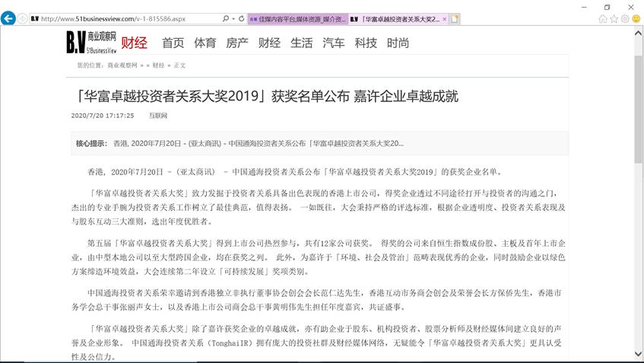Open the 生活 navigation menu item
Screen dimensions: 644x363
pyautogui.click(x=301, y=43)
